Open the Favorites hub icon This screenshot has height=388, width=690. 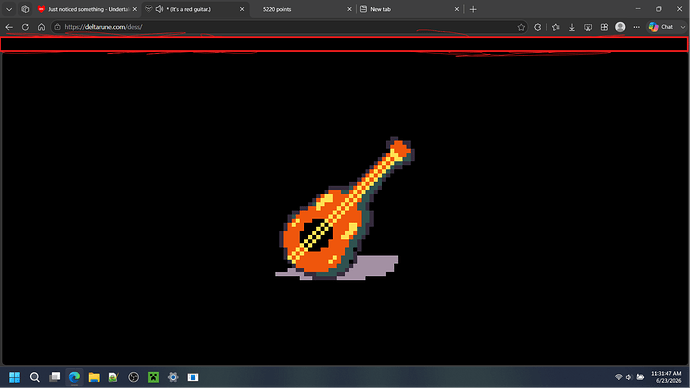(555, 27)
